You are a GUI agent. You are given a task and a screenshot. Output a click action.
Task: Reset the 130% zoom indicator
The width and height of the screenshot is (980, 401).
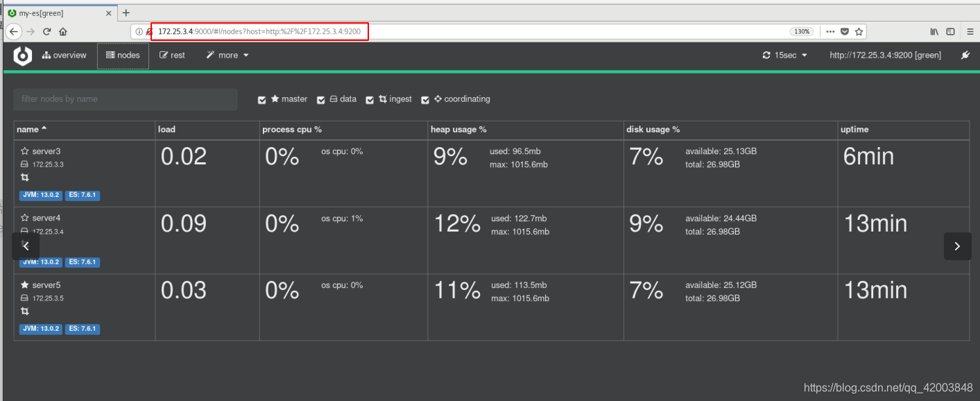point(801,31)
